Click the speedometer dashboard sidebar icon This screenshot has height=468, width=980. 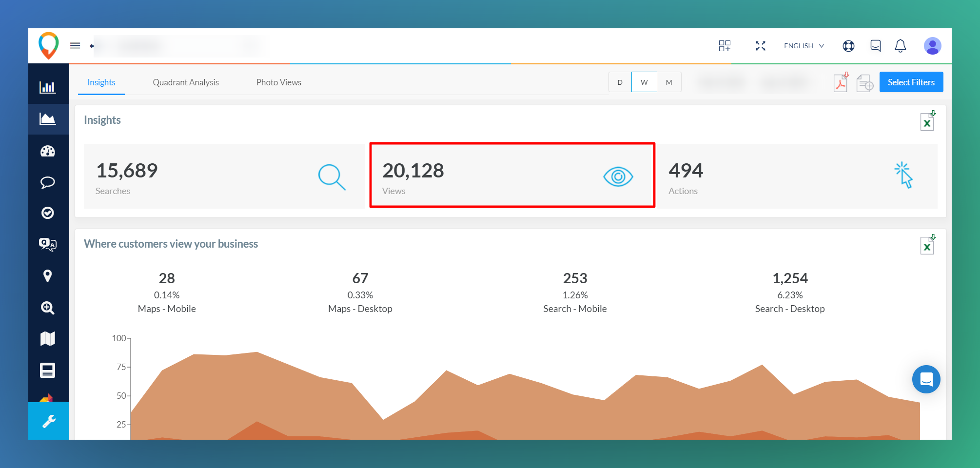[48, 151]
